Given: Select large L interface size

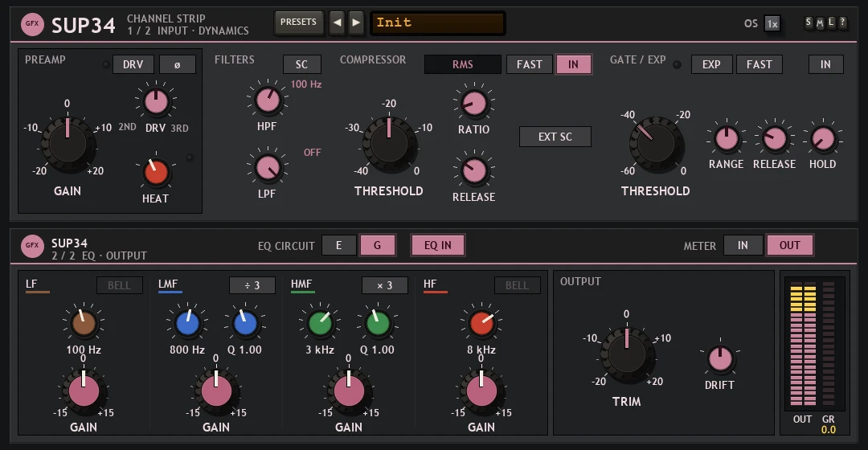Looking at the screenshot, I should click(x=831, y=22).
